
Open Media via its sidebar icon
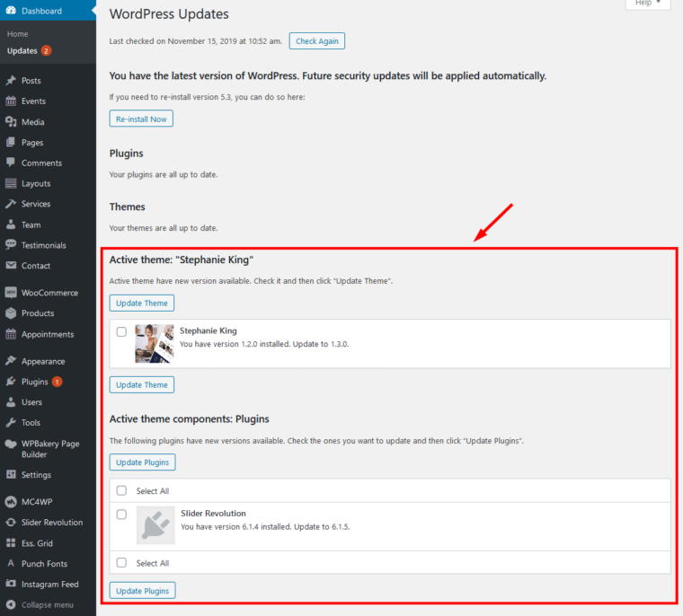click(11, 122)
